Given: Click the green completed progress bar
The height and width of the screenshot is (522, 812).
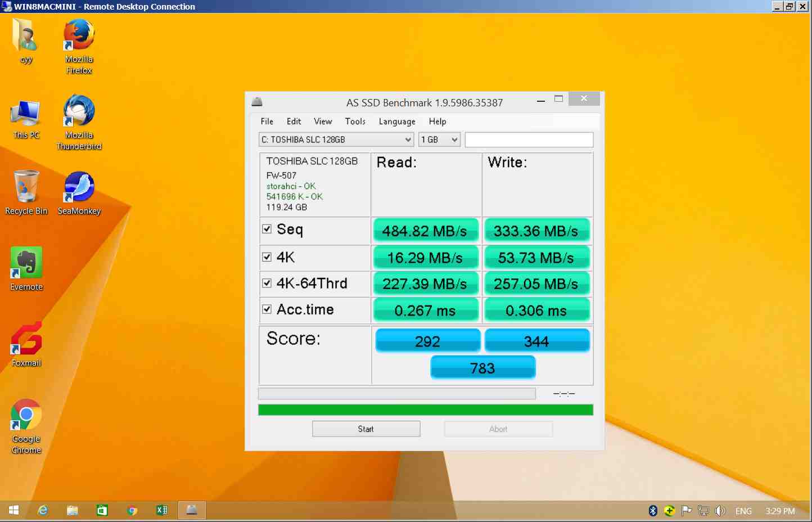Looking at the screenshot, I should (426, 409).
